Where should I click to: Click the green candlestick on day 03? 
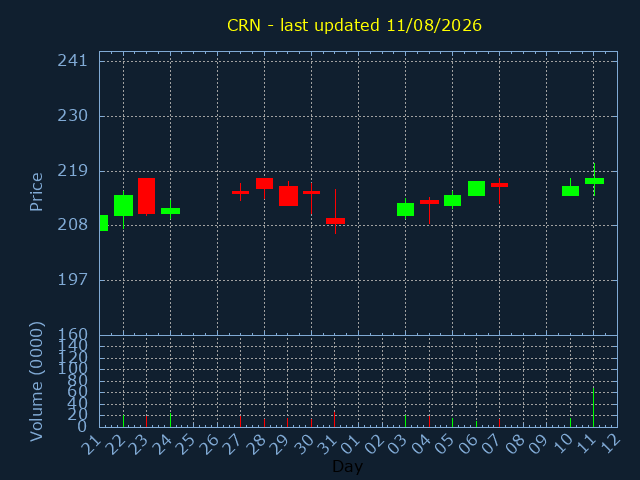[405, 209]
